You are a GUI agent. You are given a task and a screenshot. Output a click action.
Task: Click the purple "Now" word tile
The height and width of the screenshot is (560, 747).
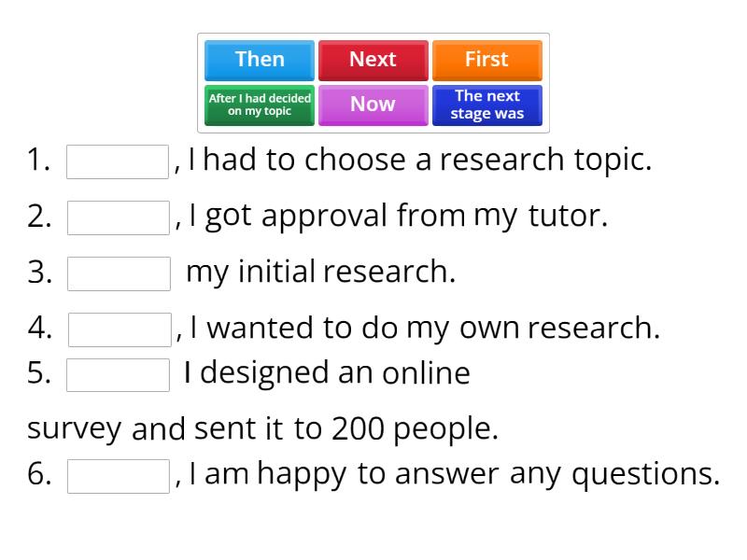[373, 105]
